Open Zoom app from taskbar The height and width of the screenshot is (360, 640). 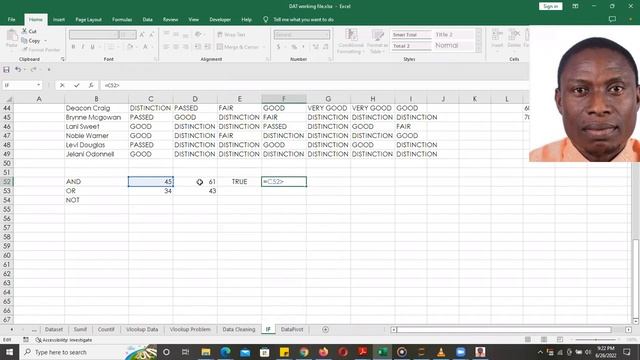460,352
